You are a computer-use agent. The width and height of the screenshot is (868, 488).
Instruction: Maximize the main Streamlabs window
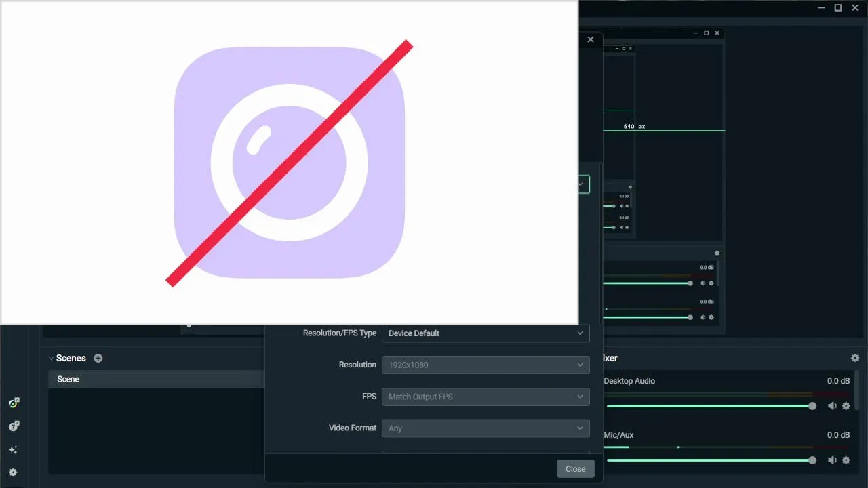tap(838, 7)
